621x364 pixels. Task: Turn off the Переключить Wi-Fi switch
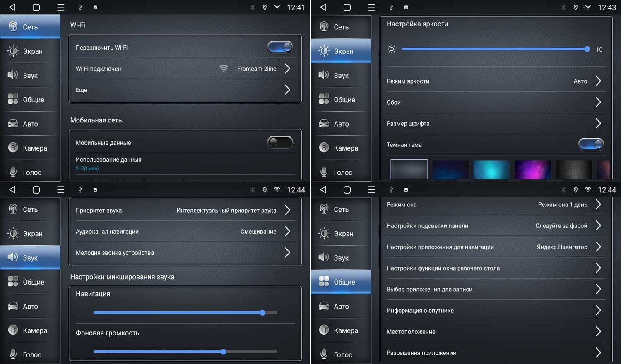280,48
